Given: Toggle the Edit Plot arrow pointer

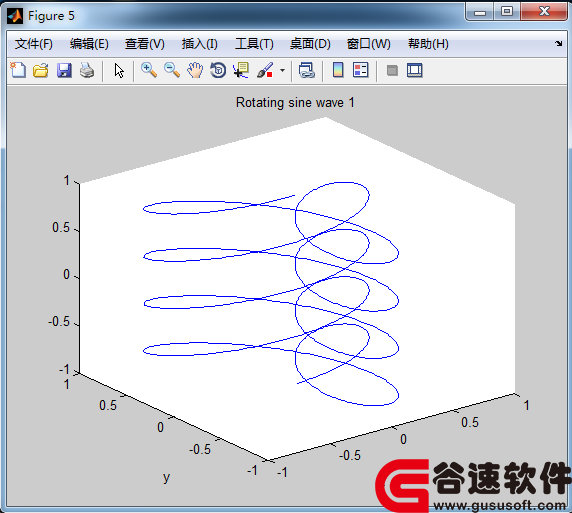Looking at the screenshot, I should pos(119,70).
